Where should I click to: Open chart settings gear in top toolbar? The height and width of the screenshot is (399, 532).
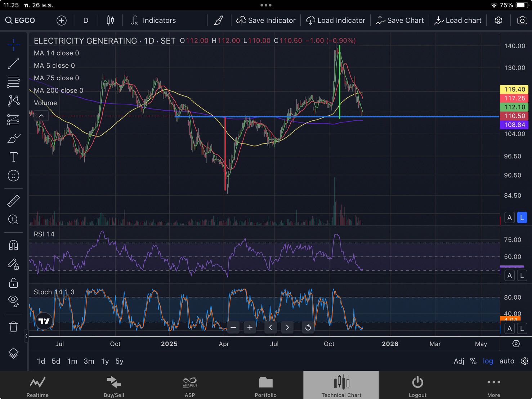(x=499, y=21)
